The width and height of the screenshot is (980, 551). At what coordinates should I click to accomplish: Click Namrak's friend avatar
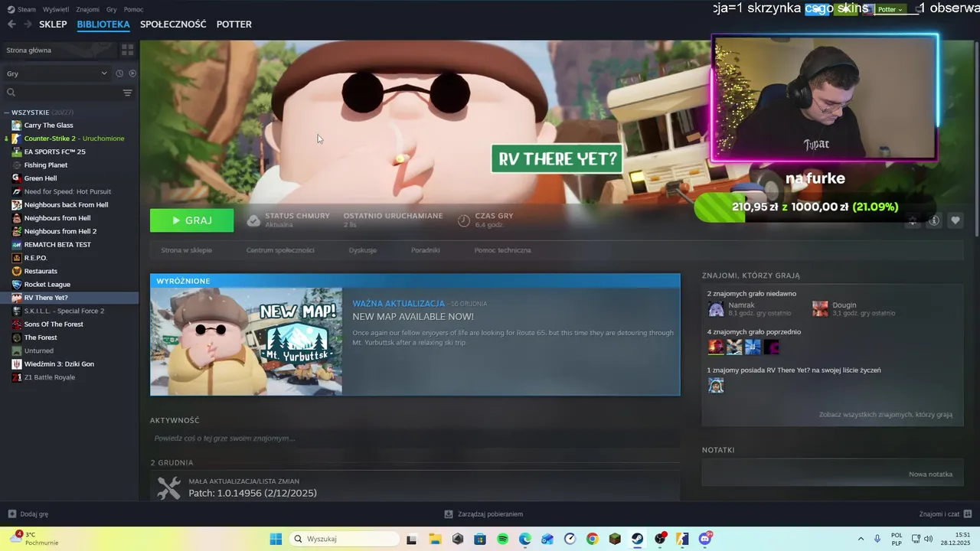tap(716, 308)
